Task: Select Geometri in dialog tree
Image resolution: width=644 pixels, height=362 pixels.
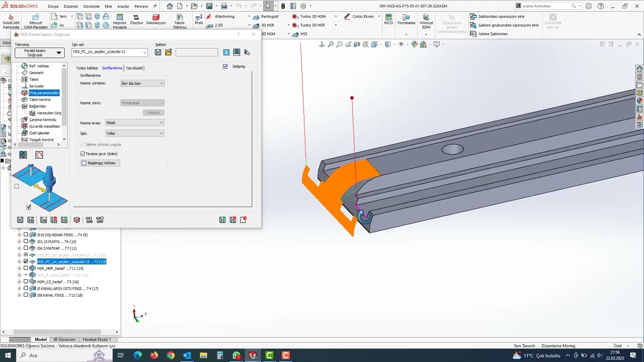Action: click(36, 73)
